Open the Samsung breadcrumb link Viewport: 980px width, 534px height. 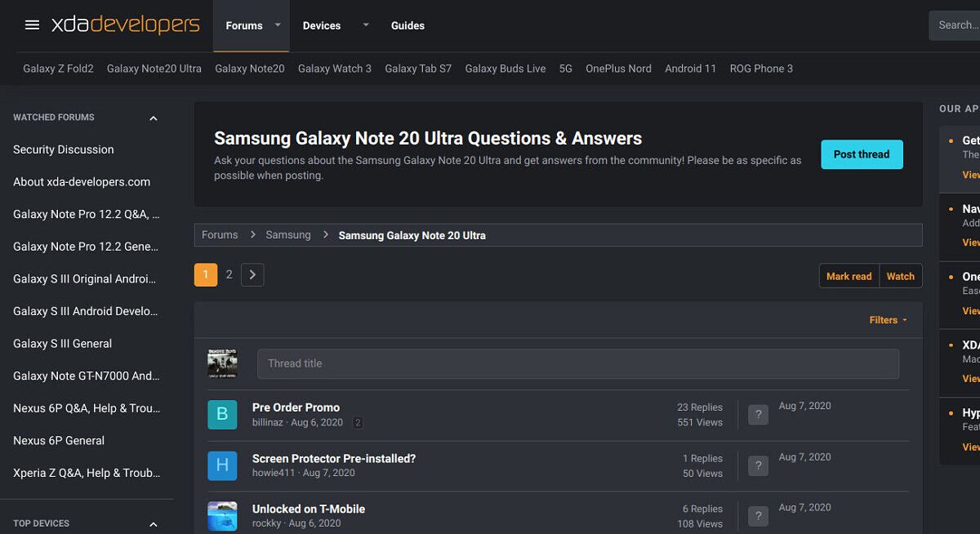tap(287, 234)
